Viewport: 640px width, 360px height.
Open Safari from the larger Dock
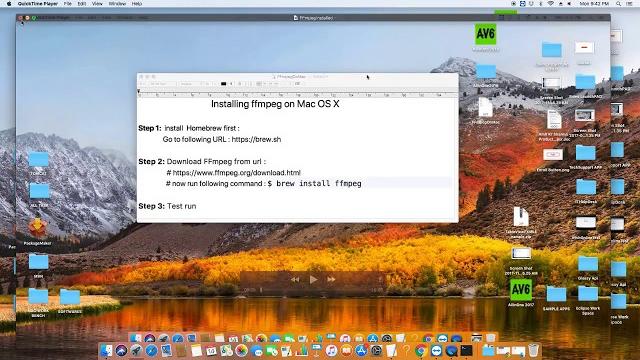(151, 350)
